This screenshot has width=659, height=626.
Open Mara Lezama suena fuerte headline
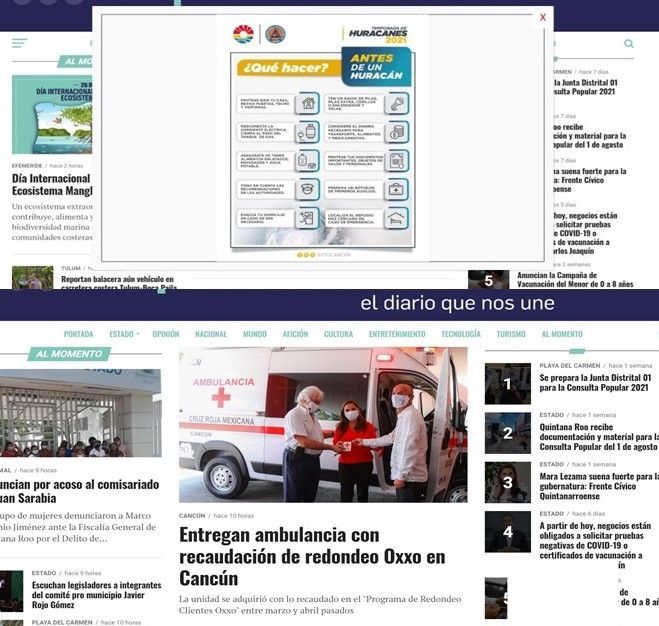pos(599,486)
